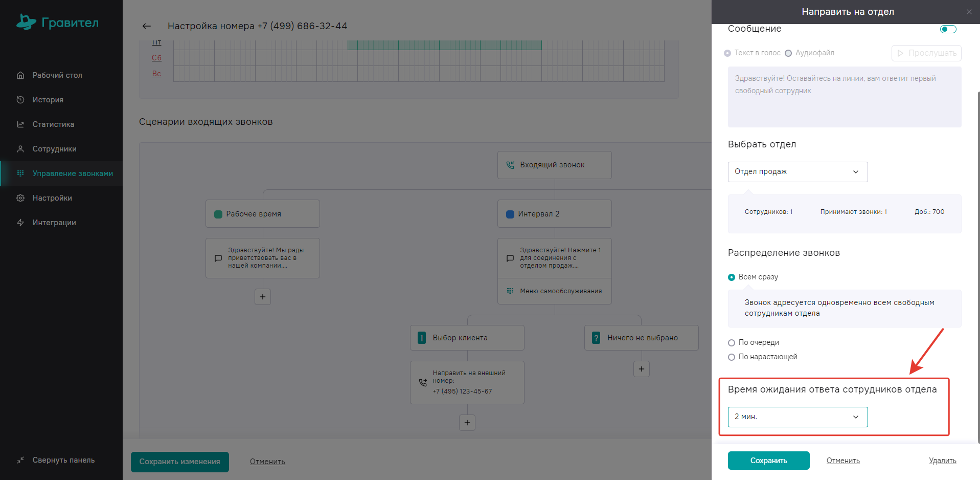Open Статистика in the sidebar
This screenshot has width=980, height=480.
53,124
